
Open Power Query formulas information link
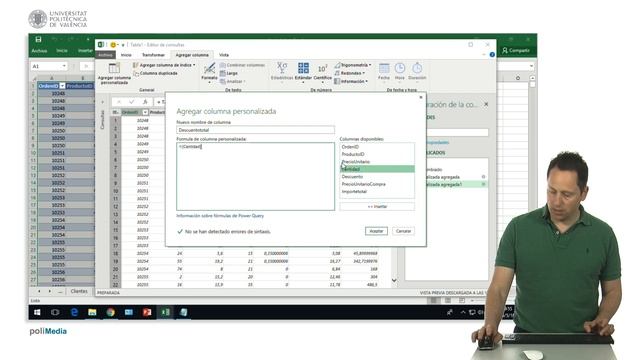pyautogui.click(x=220, y=216)
